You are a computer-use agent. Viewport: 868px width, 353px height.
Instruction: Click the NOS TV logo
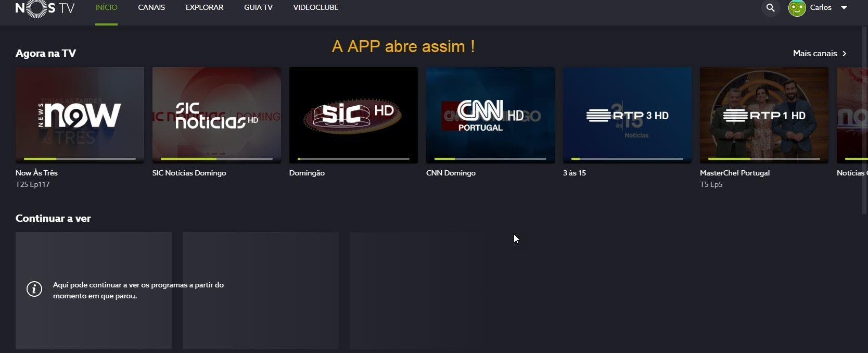click(x=45, y=8)
